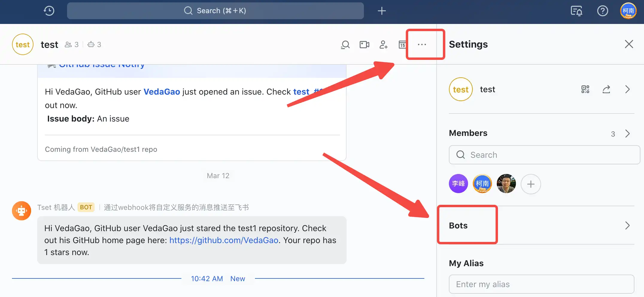Add member via person-plus icon
Screen dimensions: 644x297
(383, 45)
